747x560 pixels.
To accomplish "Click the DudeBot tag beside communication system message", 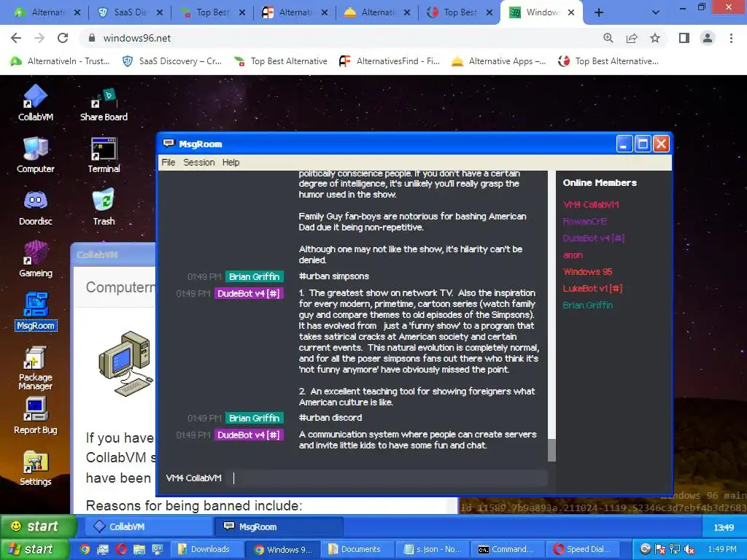I will tap(249, 435).
